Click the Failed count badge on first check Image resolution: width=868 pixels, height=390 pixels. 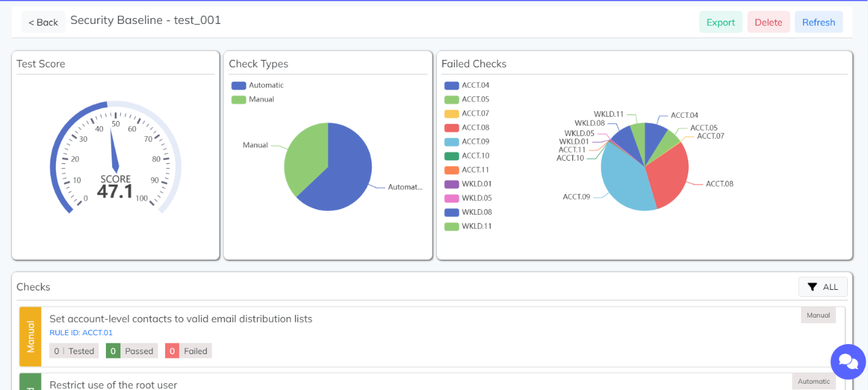pyautogui.click(x=188, y=350)
